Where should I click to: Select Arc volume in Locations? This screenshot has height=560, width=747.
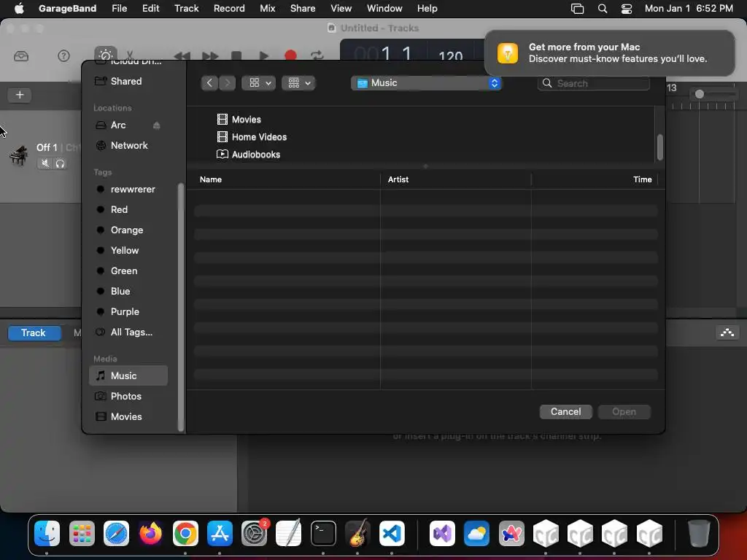click(x=118, y=125)
